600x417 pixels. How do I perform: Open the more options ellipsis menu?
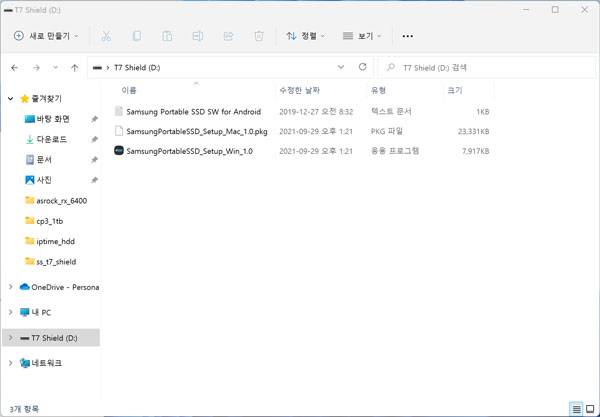(407, 36)
